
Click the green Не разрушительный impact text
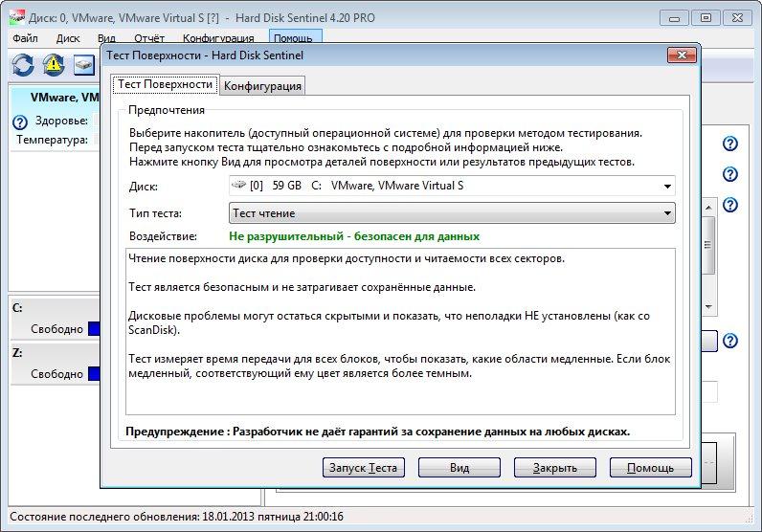click(x=354, y=236)
